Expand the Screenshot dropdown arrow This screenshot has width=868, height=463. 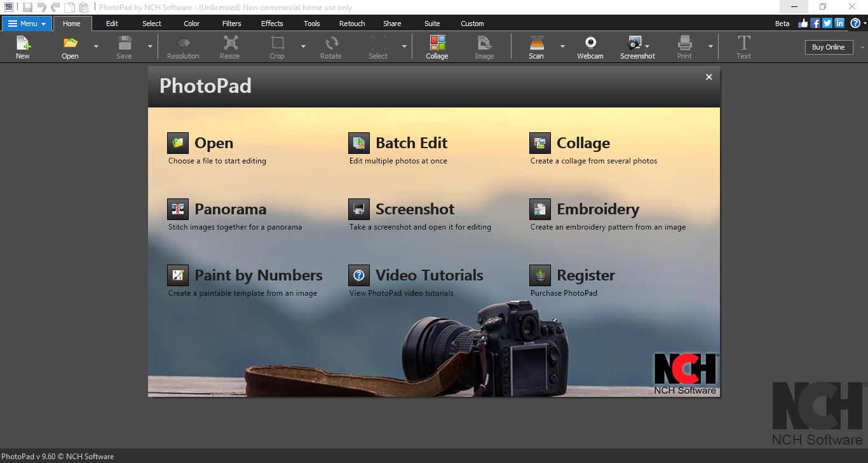(x=647, y=46)
